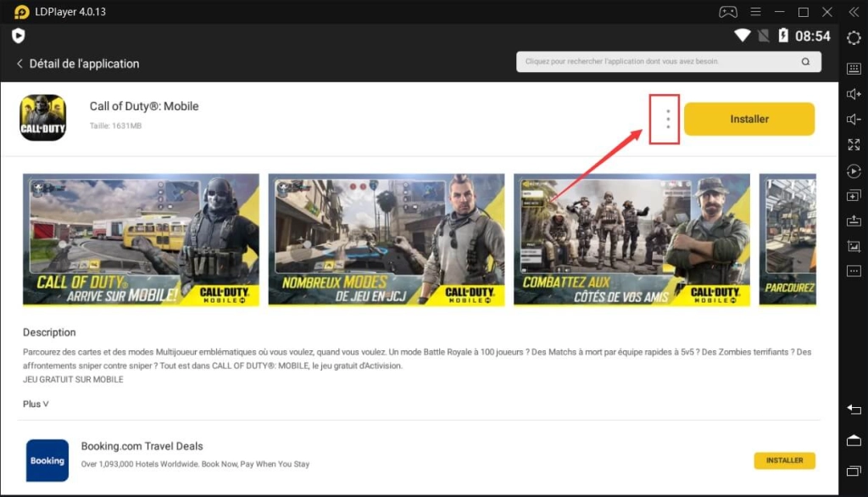Open keyboard mapping tool
The width and height of the screenshot is (868, 497).
pyautogui.click(x=854, y=68)
